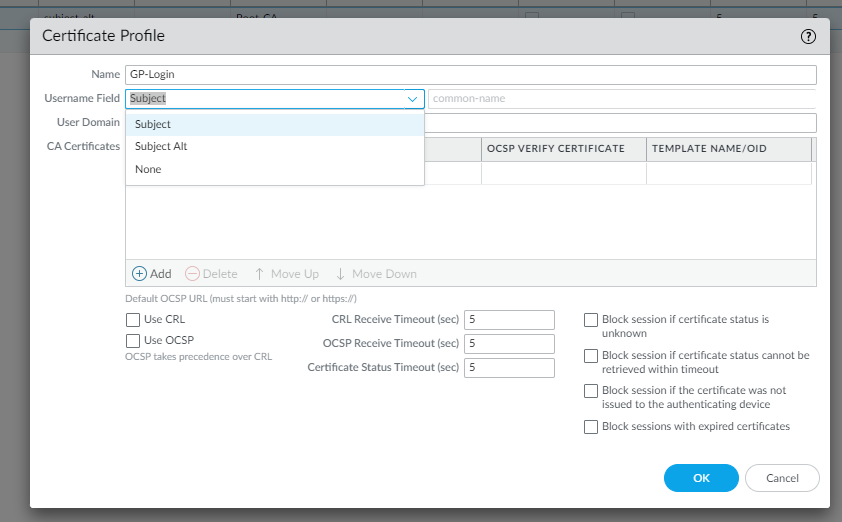
Task: Click the Add plus icon
Action: tap(140, 274)
